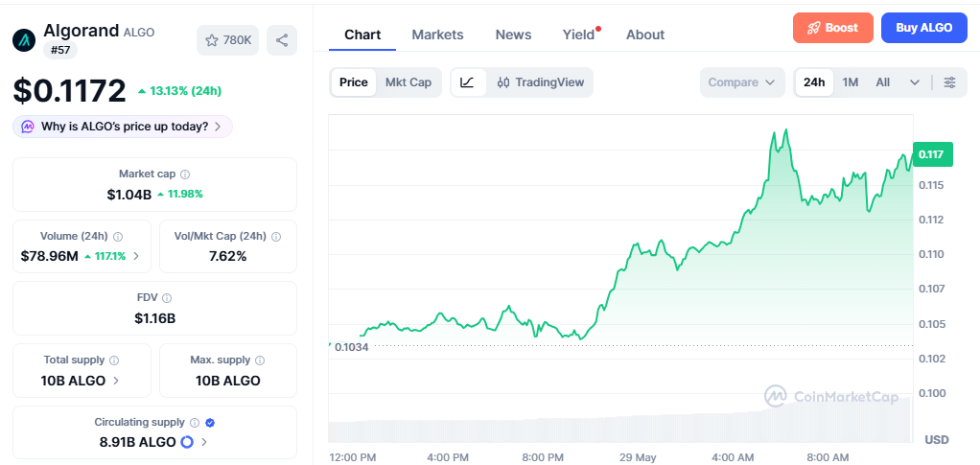
Task: Open the Chart tab
Action: (362, 35)
